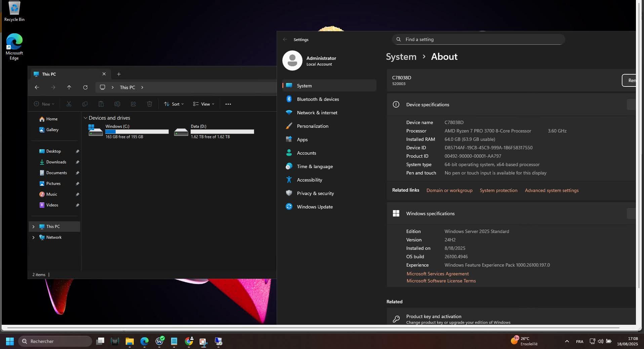Open Windows Update settings
Viewport: 644px width, 349px height.
click(329, 207)
